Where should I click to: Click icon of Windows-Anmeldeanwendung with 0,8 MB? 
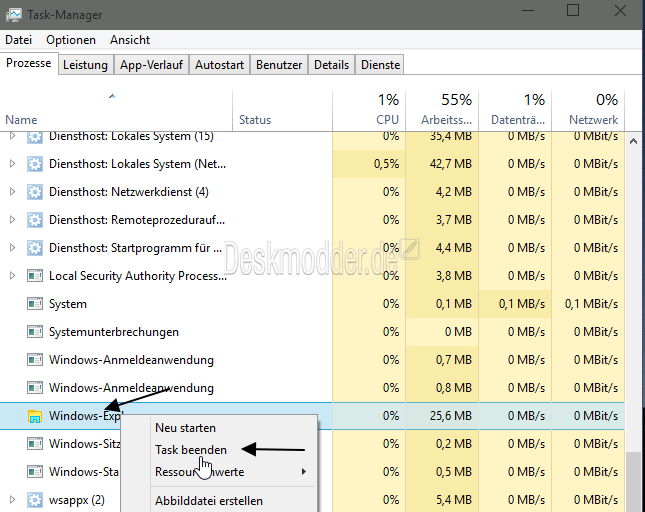[35, 388]
